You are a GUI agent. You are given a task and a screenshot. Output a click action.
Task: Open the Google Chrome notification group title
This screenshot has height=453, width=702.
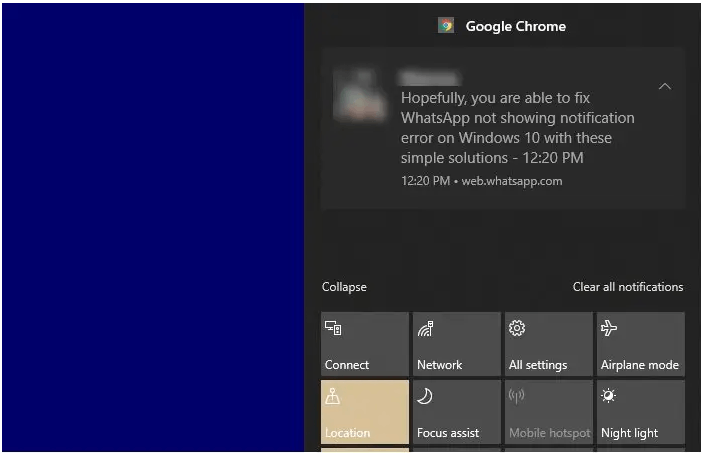tap(515, 26)
